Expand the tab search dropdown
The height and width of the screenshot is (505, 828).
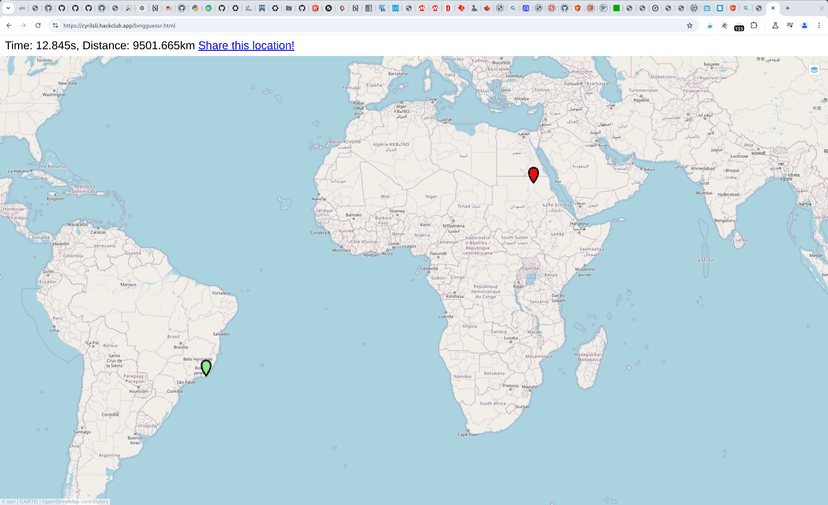pyautogui.click(x=8, y=8)
